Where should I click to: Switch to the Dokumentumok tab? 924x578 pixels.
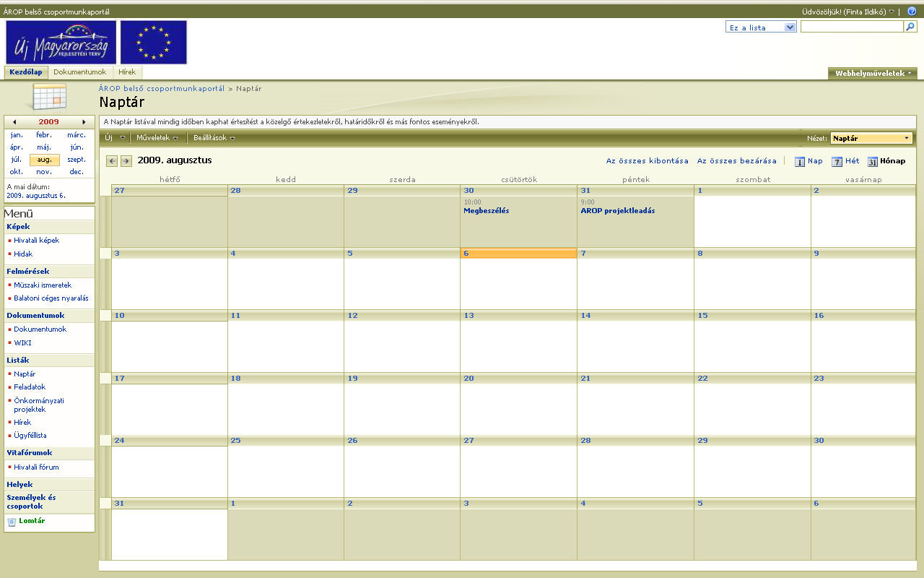[x=79, y=72]
